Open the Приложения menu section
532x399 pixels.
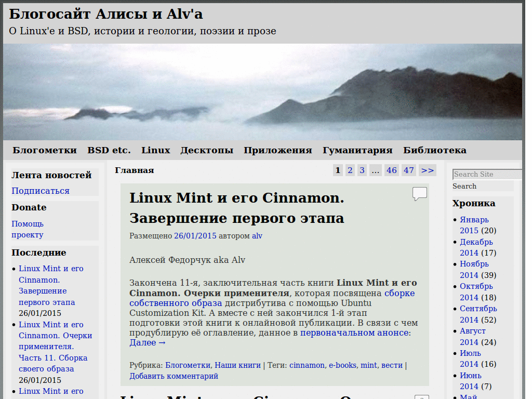click(x=278, y=150)
